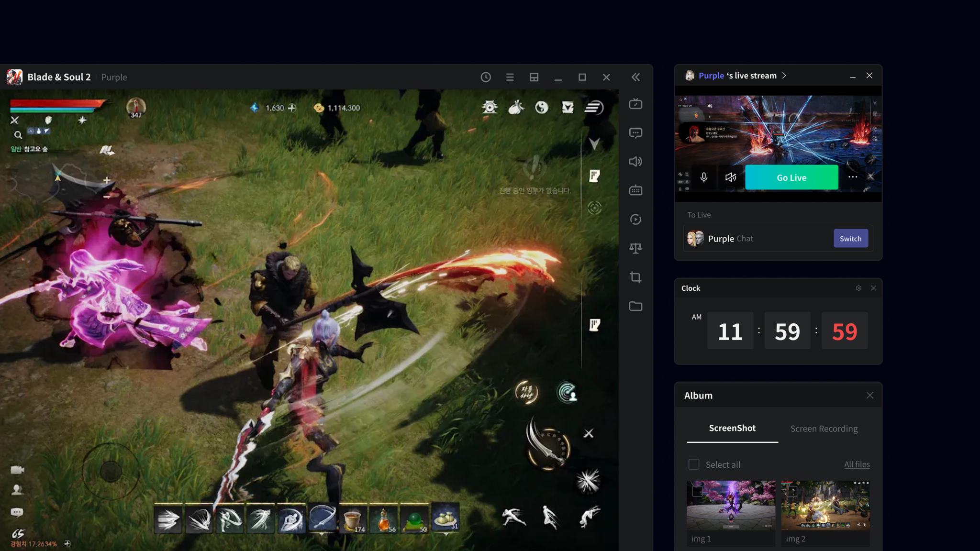Open the history clock icon in title bar
This screenshot has width=980, height=551.
coord(486,77)
